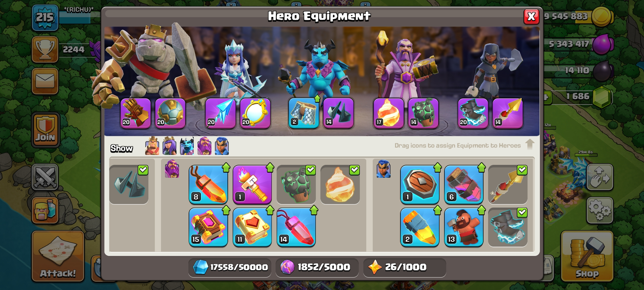Image resolution: width=644 pixels, height=290 pixels.
Task: Filter equipment by Barbarian King portrait
Action: click(152, 146)
